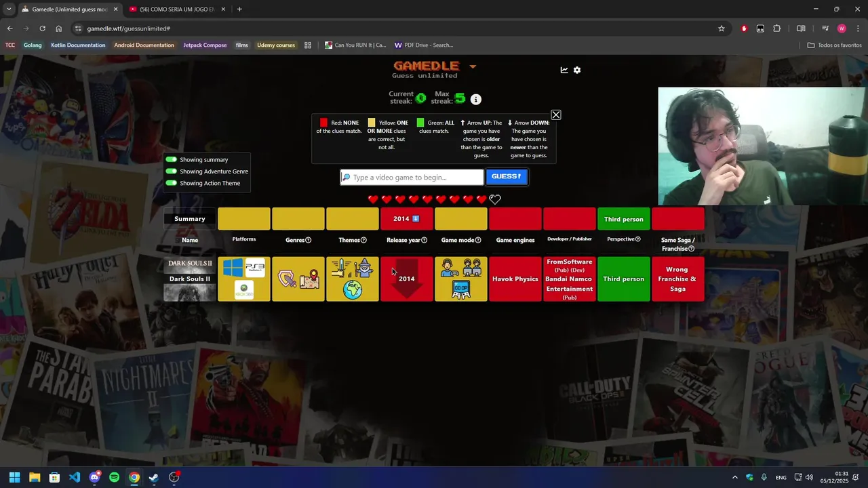The image size is (868, 488).
Task: Open the Gamedle logo mode dropdown arrow
Action: [x=473, y=66]
